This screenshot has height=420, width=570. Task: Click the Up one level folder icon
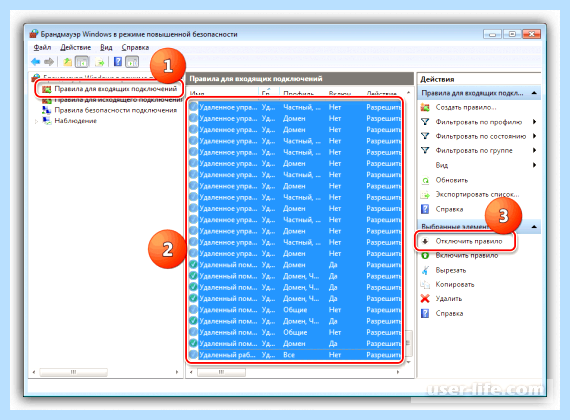point(67,62)
